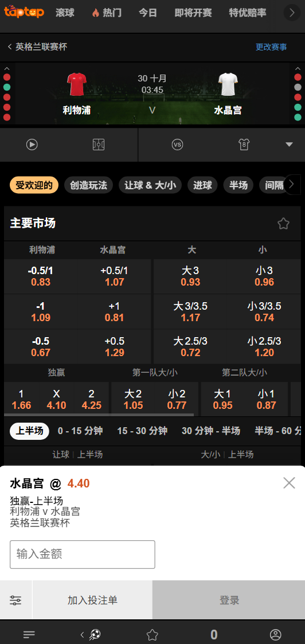Pick 第二队 小 1 at 0.87

266,400
